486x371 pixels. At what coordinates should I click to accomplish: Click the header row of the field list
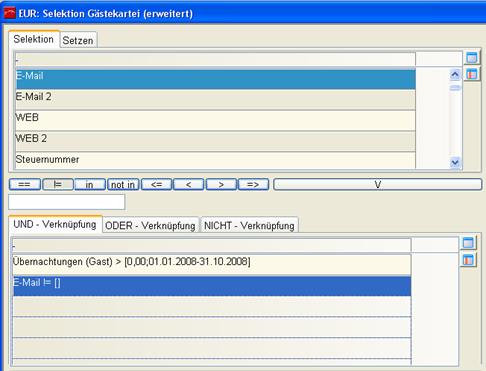(x=215, y=59)
